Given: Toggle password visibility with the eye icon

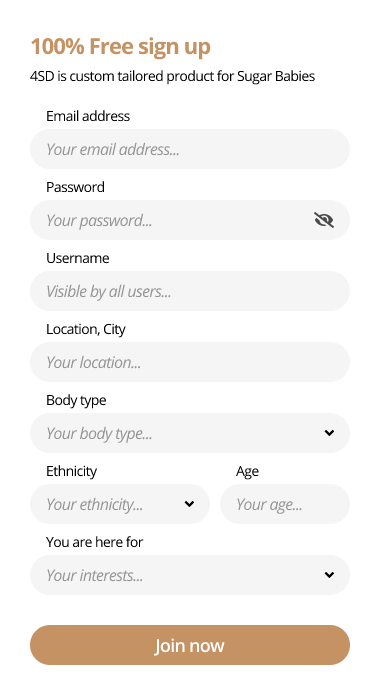Looking at the screenshot, I should [x=324, y=220].
